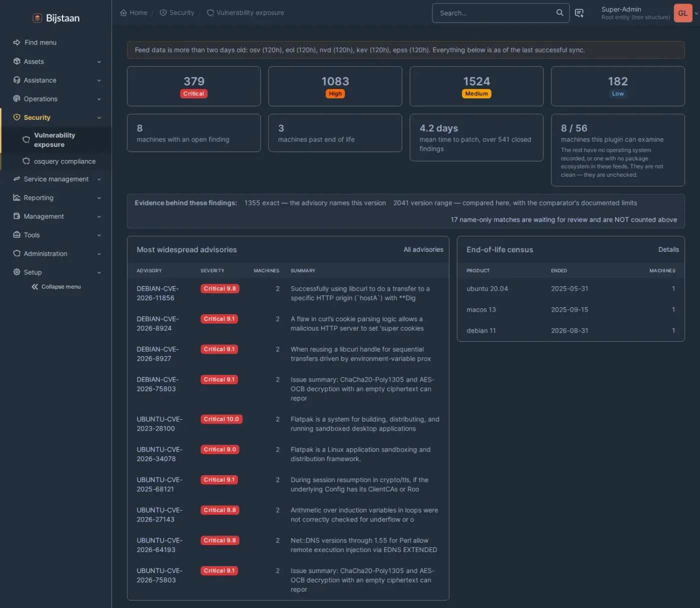Click the Home breadcrumb house icon
Image resolution: width=700 pixels, height=608 pixels.
(x=123, y=12)
